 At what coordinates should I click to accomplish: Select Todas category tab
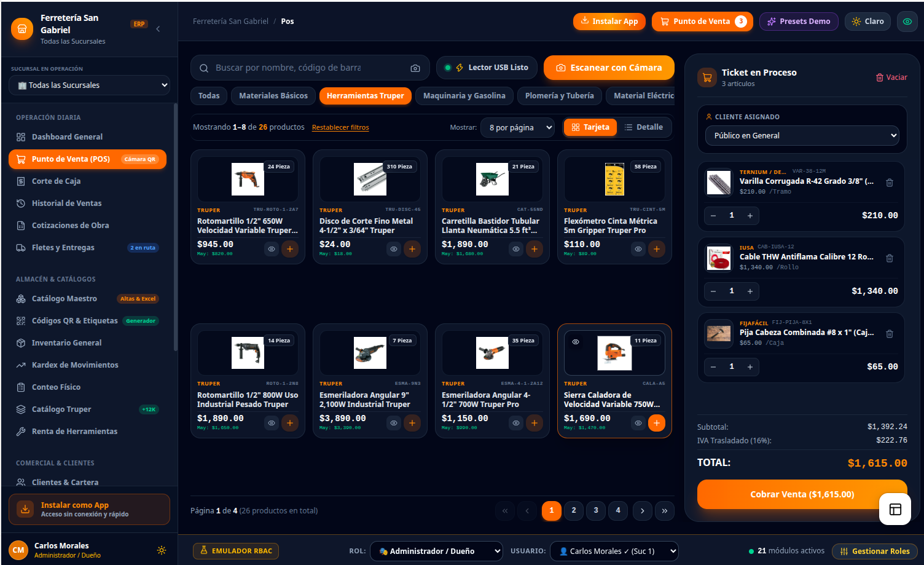pos(209,96)
